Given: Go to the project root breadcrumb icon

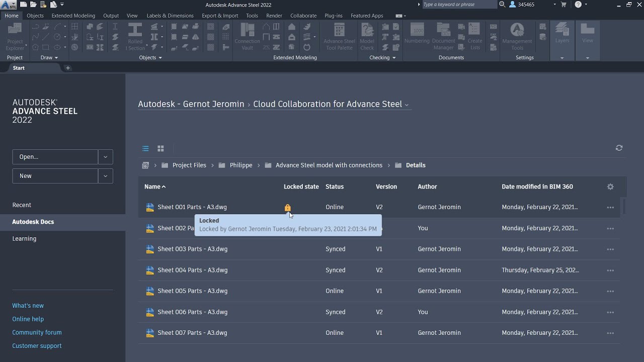Looking at the screenshot, I should pos(145,165).
